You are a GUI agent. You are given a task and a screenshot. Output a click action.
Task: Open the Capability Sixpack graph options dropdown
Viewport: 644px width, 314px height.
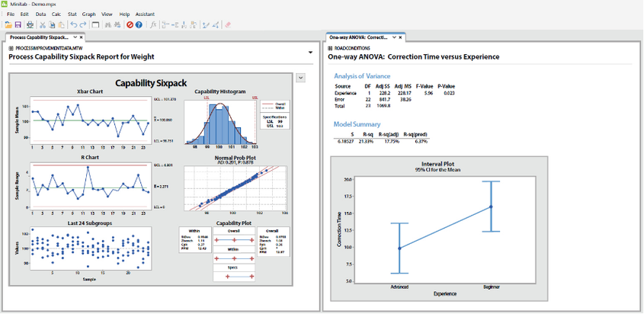point(300,77)
